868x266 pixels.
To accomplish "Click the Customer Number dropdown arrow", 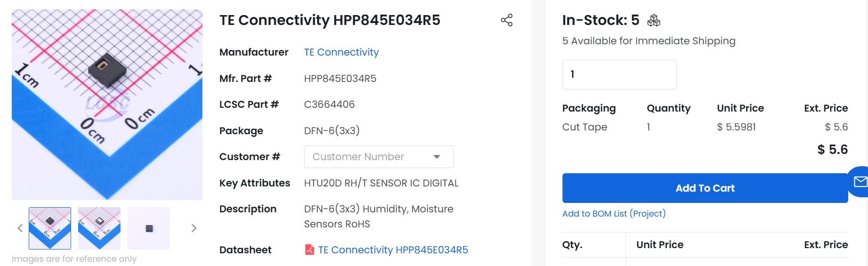I will pos(437,157).
